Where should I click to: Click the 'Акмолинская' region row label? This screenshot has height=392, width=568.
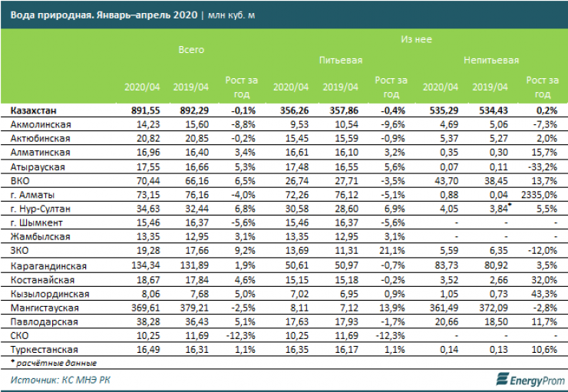(41, 124)
